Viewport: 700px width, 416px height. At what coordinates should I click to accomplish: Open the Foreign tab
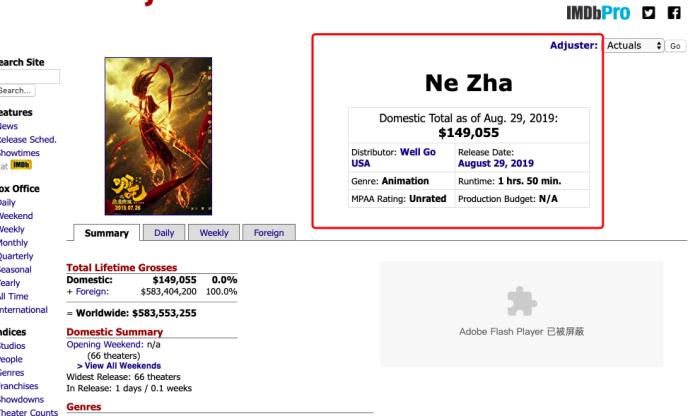coord(267,233)
